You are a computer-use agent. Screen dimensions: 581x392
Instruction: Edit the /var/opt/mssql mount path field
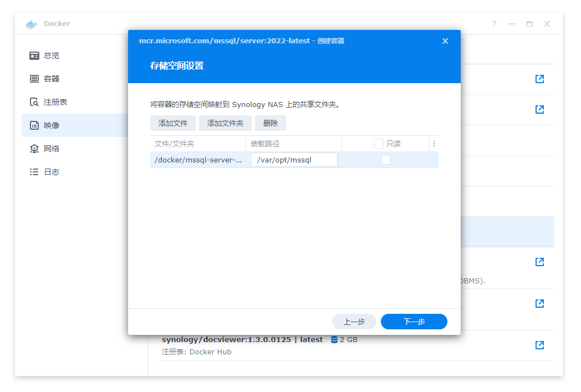[x=294, y=160]
